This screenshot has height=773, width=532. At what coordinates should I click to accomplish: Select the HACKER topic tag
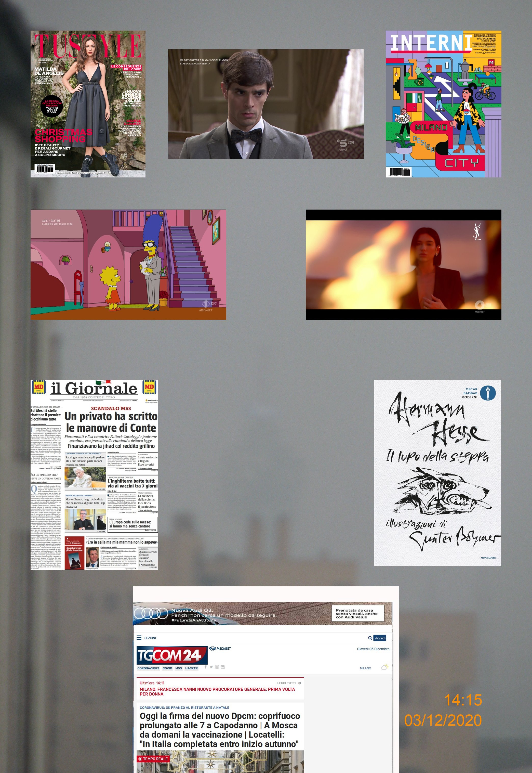point(191,668)
